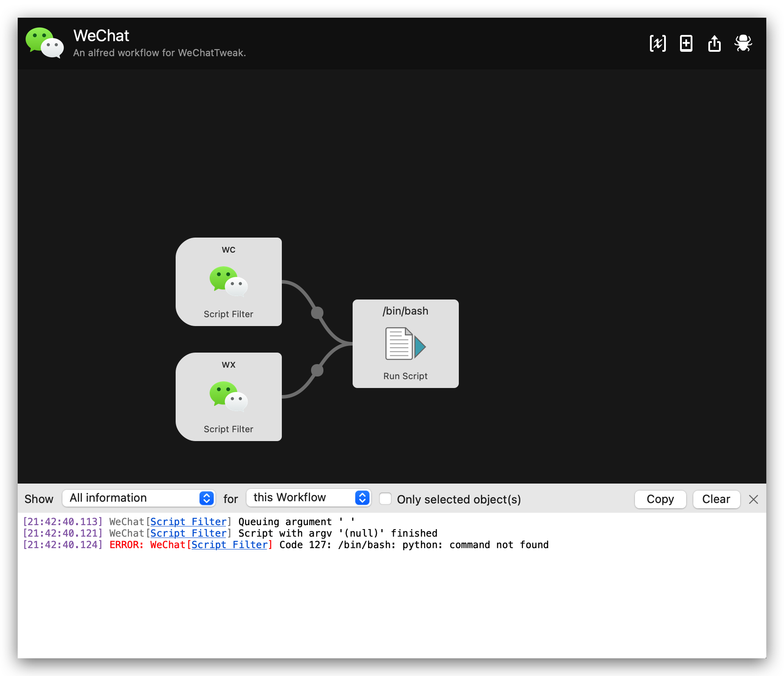Select the wx Script Filter node
784x676 pixels.
[228, 397]
